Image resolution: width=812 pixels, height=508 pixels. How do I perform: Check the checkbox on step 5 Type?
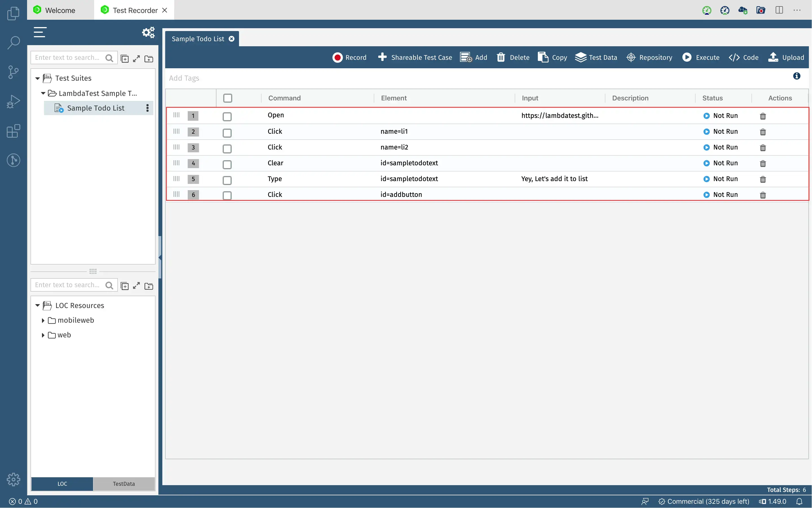coord(227,181)
